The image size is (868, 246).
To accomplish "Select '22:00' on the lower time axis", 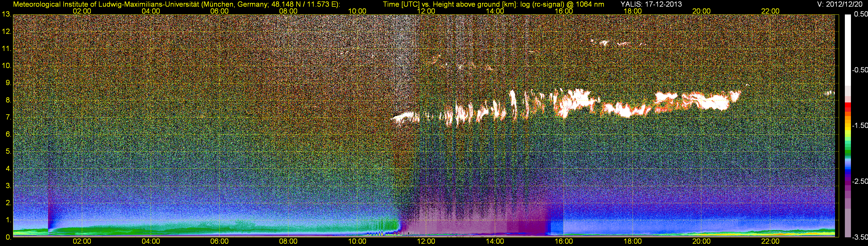I will [x=770, y=242].
